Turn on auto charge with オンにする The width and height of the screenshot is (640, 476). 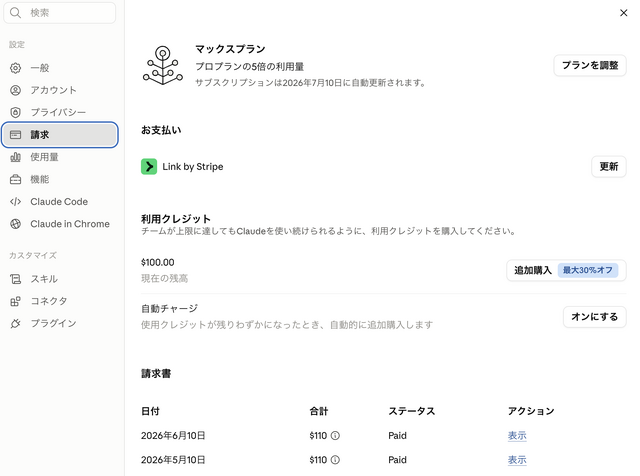point(595,317)
